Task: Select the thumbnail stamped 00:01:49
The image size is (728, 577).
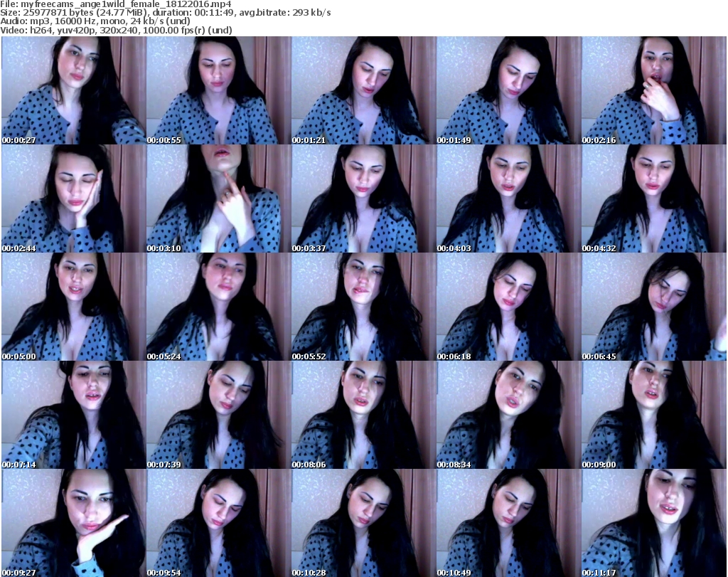Action: [x=508, y=90]
